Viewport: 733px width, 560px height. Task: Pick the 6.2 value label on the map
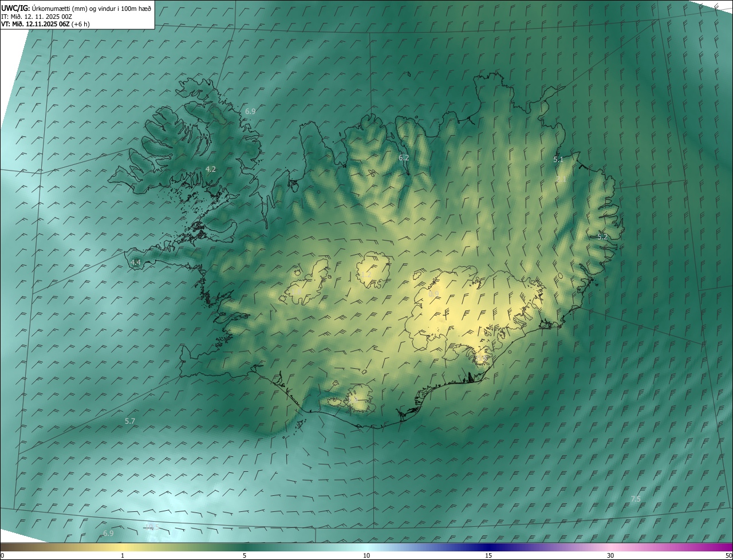click(x=404, y=157)
